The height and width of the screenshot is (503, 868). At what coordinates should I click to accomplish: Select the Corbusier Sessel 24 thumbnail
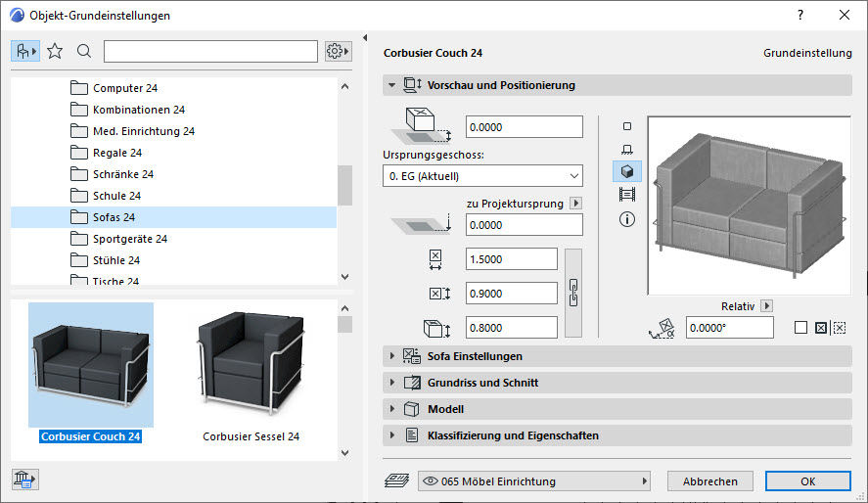point(251,365)
